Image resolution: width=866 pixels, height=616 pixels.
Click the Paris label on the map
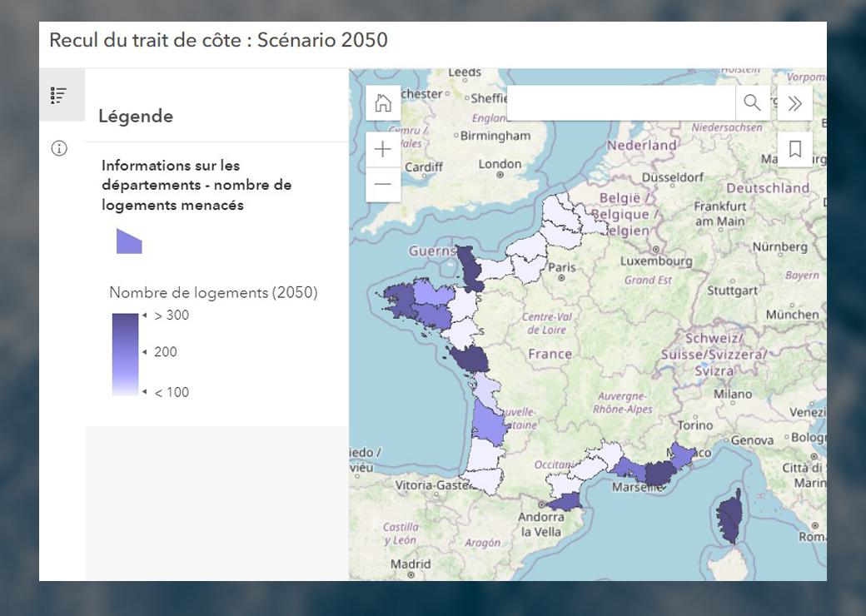(x=562, y=267)
